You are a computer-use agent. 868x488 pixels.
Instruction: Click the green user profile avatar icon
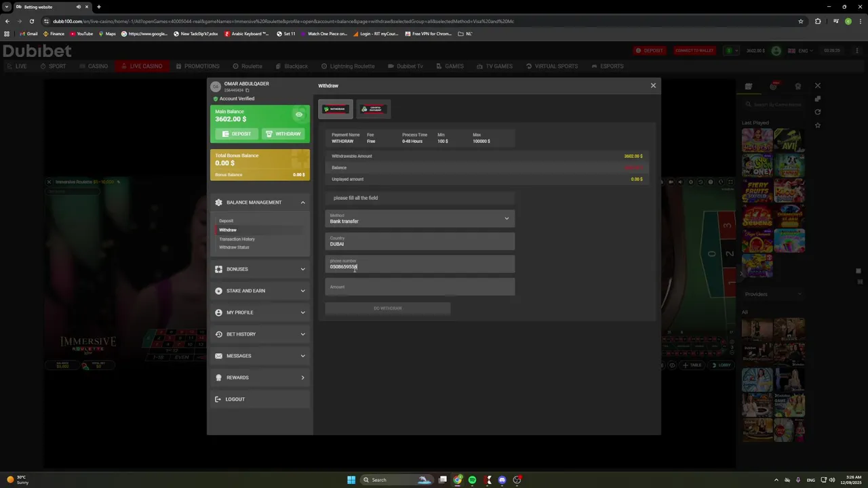click(776, 50)
